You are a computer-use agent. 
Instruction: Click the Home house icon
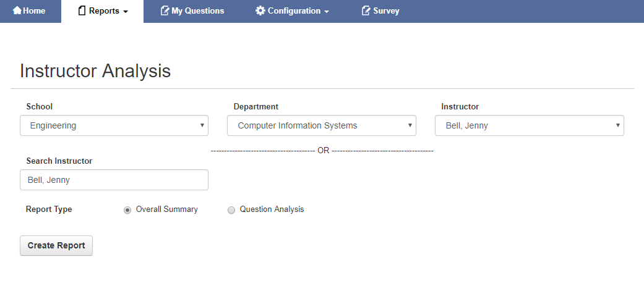coord(17,11)
